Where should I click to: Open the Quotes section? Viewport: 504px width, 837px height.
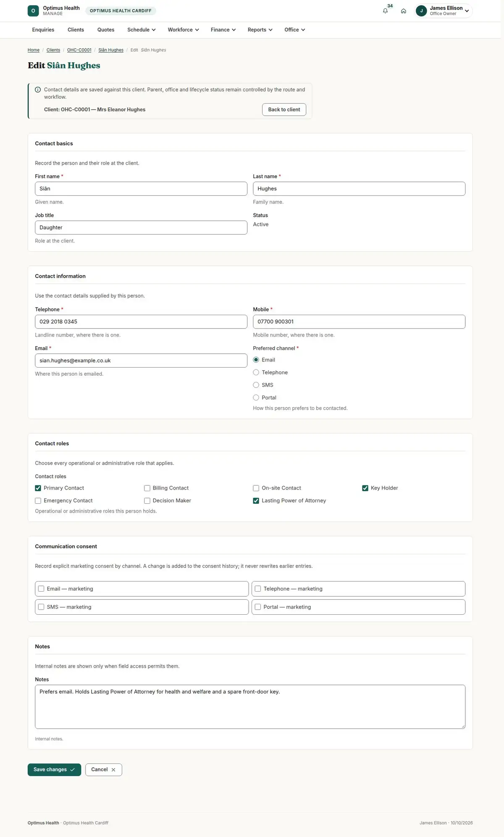click(106, 30)
